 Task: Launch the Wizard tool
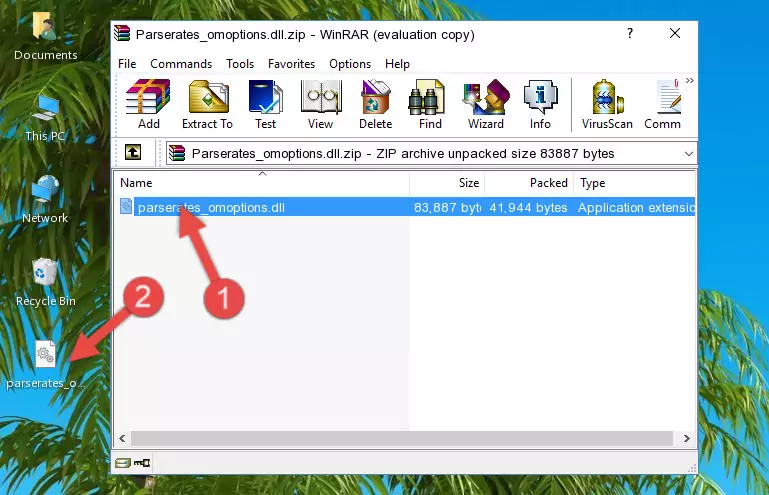486,104
